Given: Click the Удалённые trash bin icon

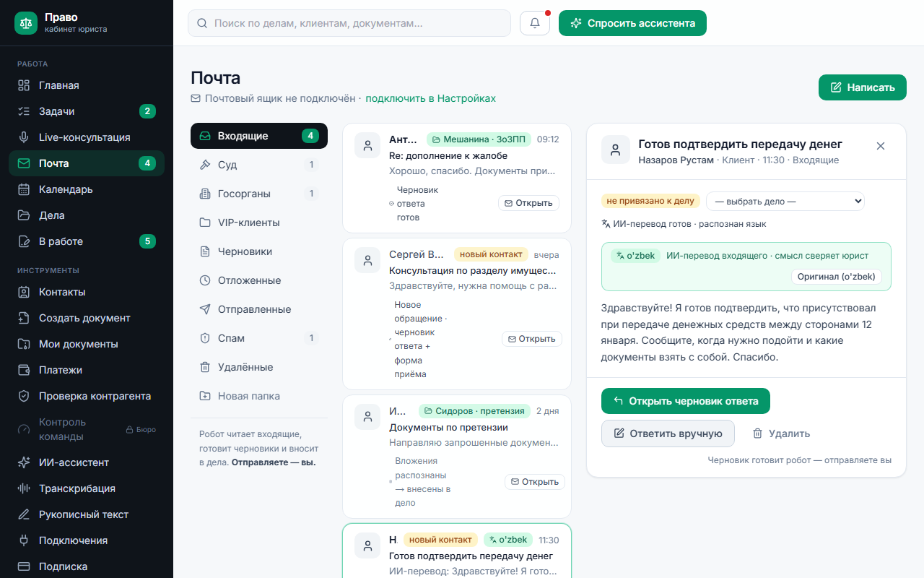Looking at the screenshot, I should (x=205, y=367).
